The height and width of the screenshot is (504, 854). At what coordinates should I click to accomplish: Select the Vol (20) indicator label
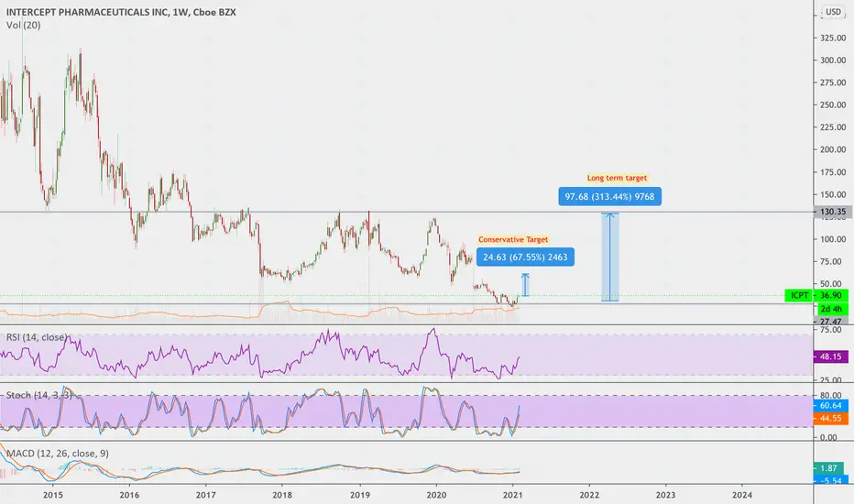click(24, 25)
